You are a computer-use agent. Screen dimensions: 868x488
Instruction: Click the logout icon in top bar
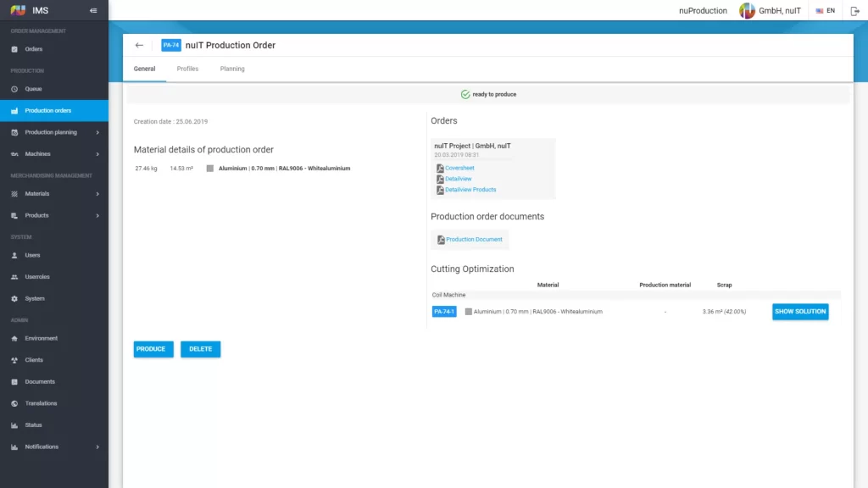tap(854, 11)
